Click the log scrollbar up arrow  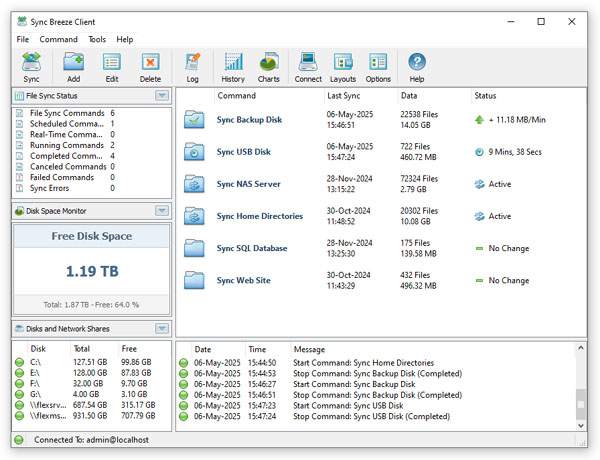tap(580, 348)
